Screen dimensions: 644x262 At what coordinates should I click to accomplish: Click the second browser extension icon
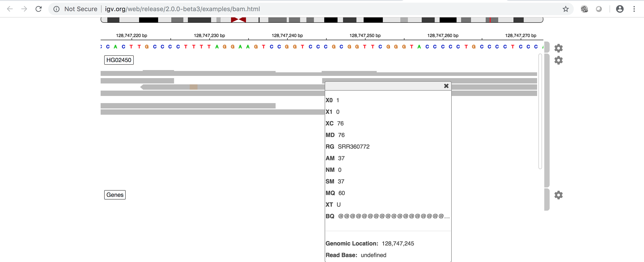click(599, 9)
